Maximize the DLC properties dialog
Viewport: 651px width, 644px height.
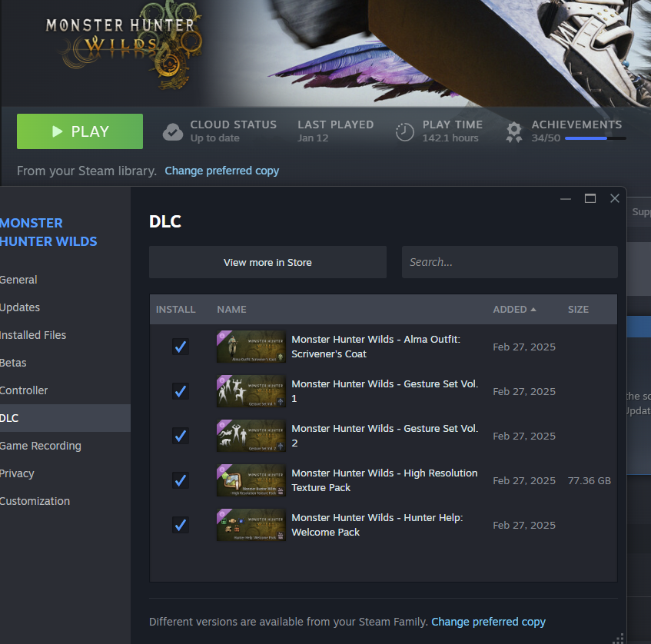(590, 198)
